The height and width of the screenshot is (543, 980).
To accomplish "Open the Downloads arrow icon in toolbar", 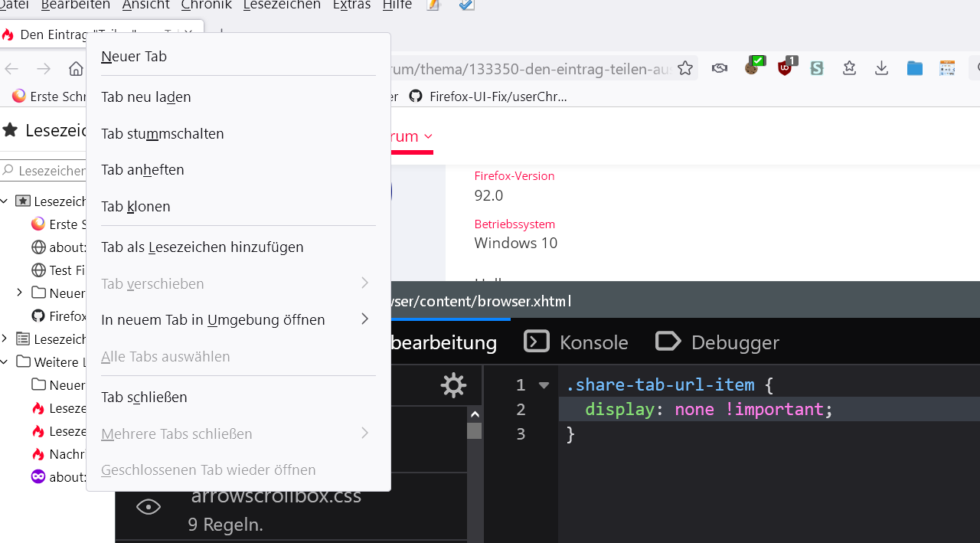I will (x=881, y=69).
